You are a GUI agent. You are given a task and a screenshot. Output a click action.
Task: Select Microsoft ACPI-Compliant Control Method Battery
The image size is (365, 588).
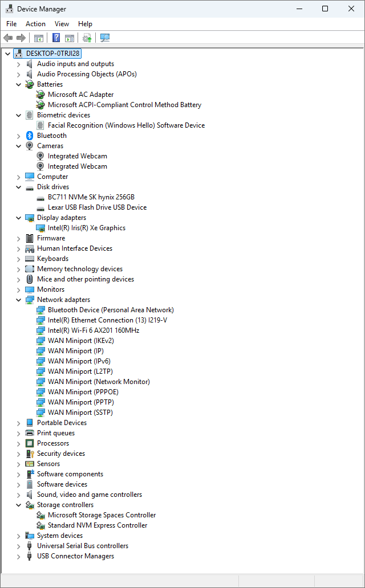125,105
